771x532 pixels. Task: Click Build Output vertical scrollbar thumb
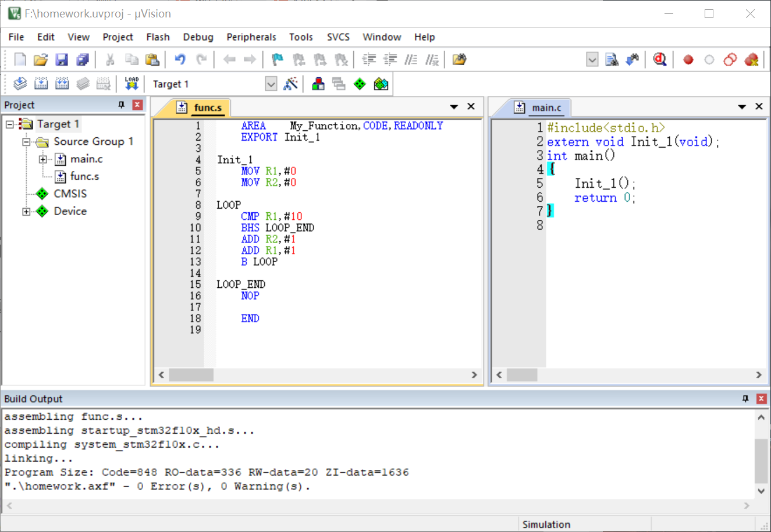pyautogui.click(x=761, y=461)
